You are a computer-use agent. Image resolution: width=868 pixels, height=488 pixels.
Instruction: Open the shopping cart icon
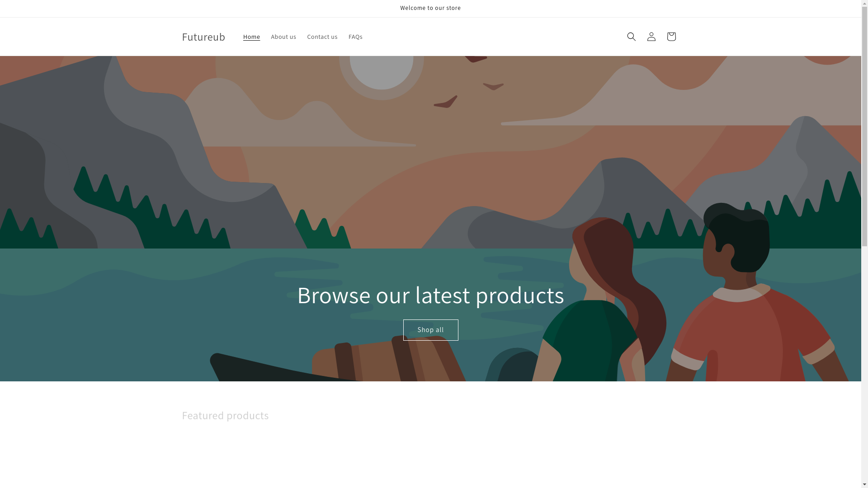click(x=671, y=37)
